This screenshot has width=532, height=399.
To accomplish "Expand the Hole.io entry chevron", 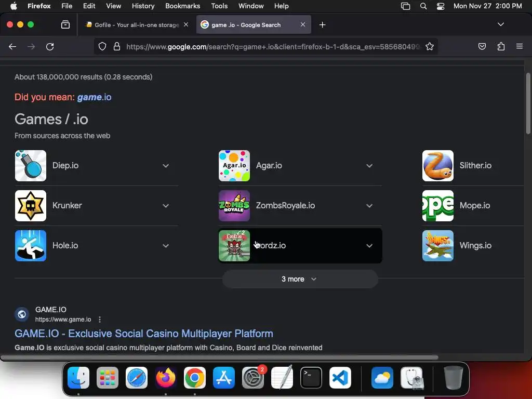I will click(166, 246).
